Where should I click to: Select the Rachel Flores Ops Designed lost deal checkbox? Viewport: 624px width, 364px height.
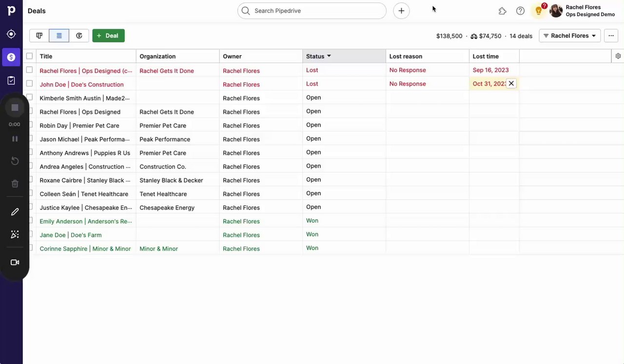point(29,70)
